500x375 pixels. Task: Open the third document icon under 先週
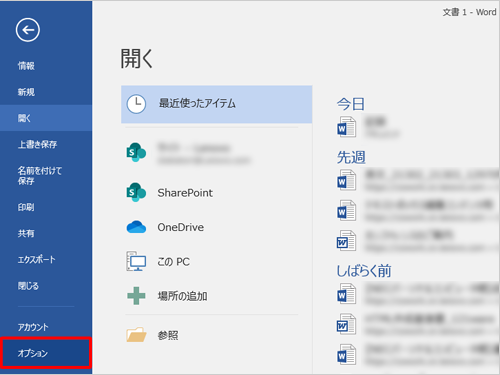(x=346, y=241)
